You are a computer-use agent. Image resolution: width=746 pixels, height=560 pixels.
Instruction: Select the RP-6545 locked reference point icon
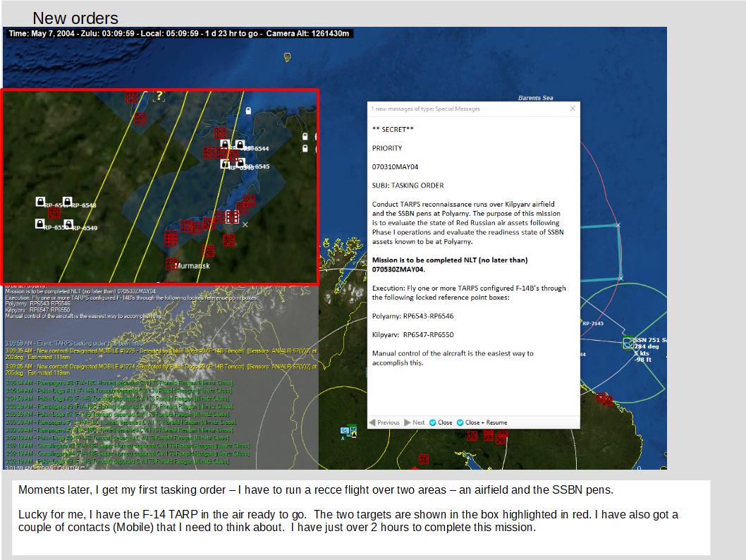[240, 163]
